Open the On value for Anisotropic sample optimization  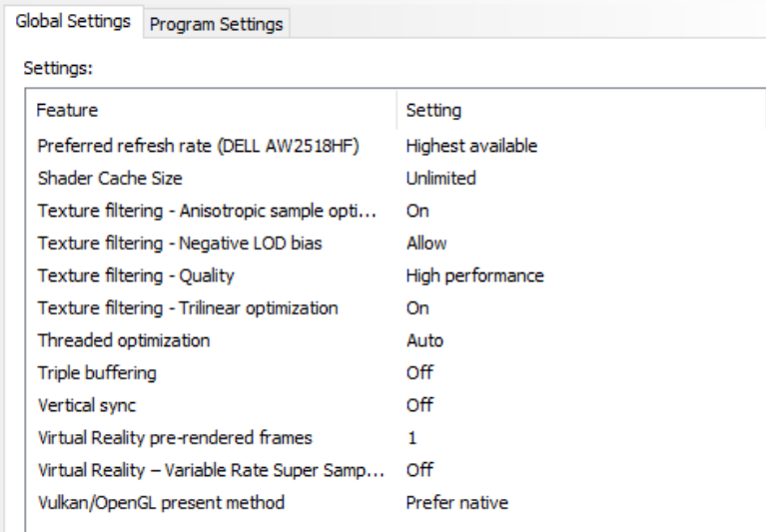click(417, 211)
